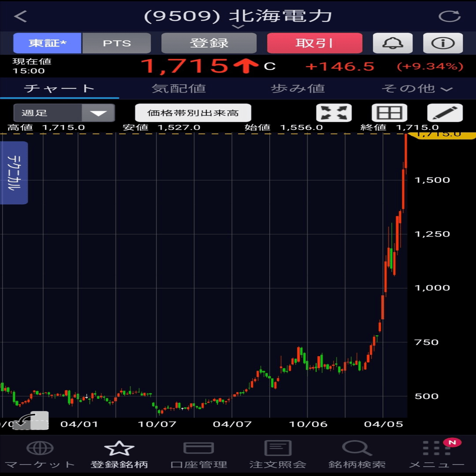Expand the その他 tab menu

pos(417,89)
